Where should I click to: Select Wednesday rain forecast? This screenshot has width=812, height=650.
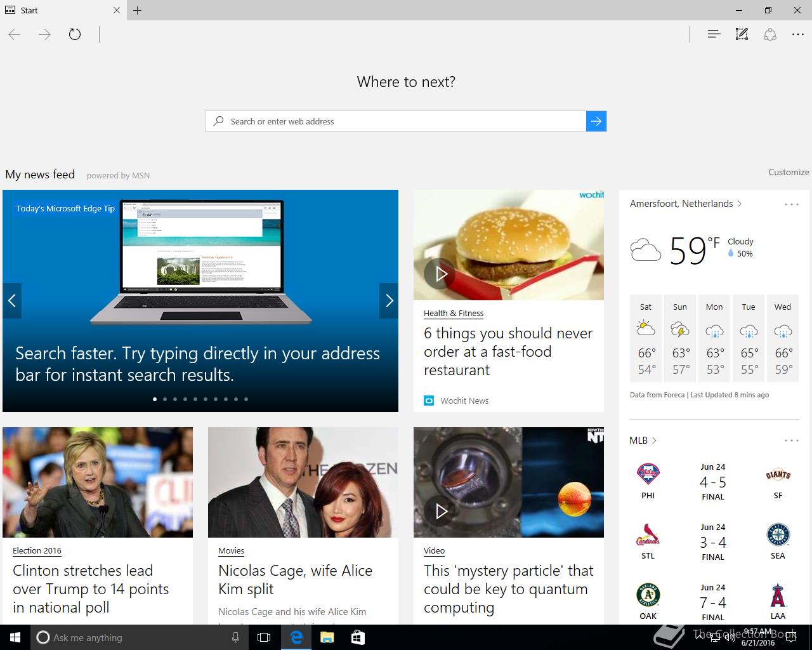783,338
